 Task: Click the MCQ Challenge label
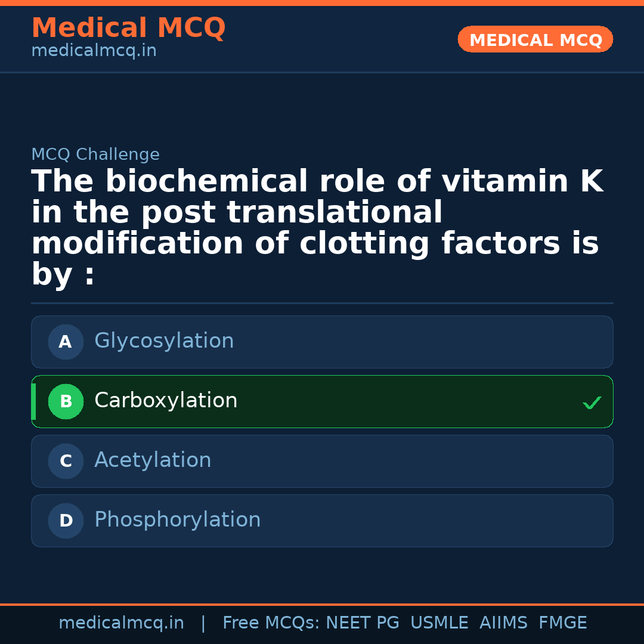click(95, 155)
